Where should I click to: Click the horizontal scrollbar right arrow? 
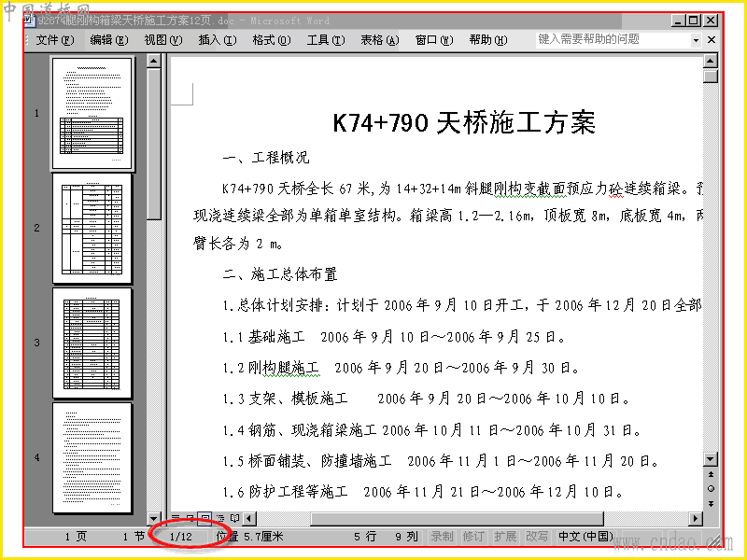click(695, 518)
